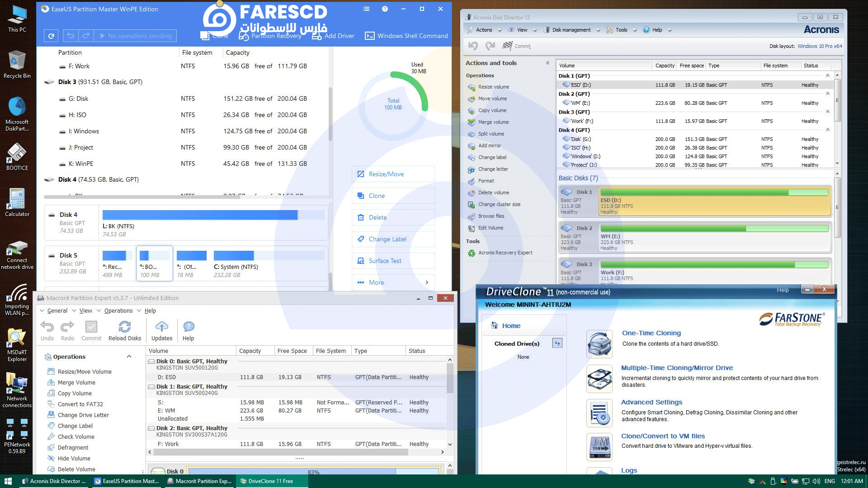Collapse the Macrorit Operations section
The height and width of the screenshot is (488, 868).
[x=129, y=357]
